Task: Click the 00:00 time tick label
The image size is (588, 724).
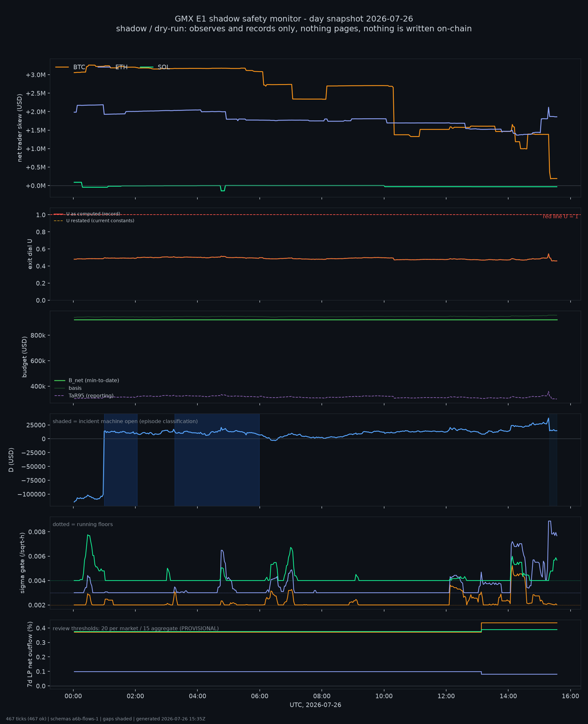Action: [73, 696]
